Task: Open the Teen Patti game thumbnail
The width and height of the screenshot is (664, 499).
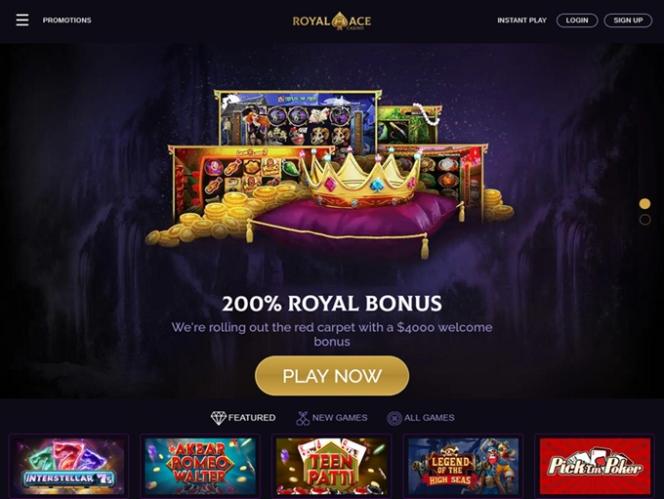Action: tap(332, 466)
